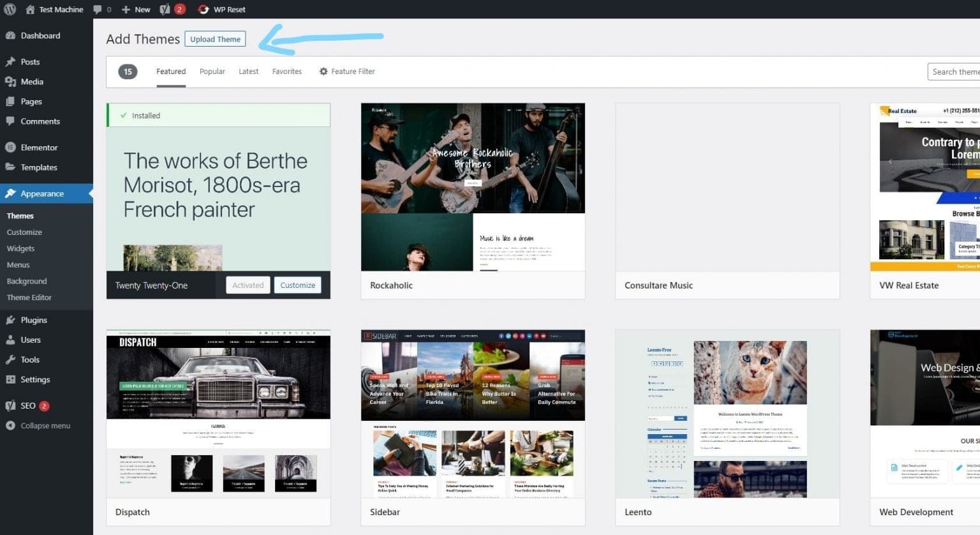
Task: Click the SEO red 2 badge in sidebar
Action: click(x=44, y=406)
